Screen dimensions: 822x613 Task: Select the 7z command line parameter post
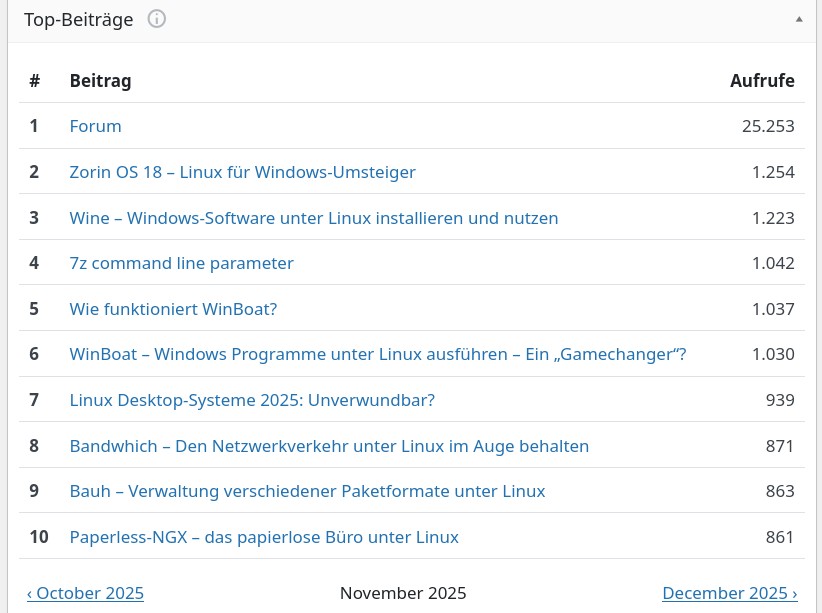point(181,264)
